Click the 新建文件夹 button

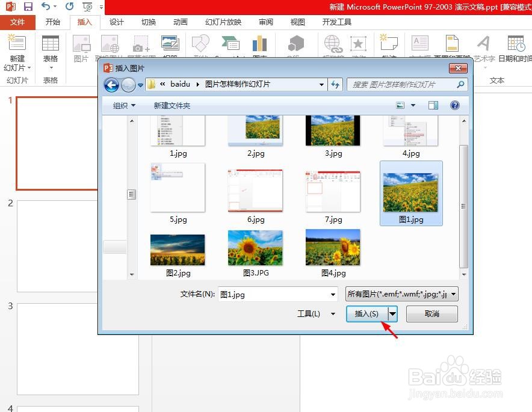[x=172, y=105]
